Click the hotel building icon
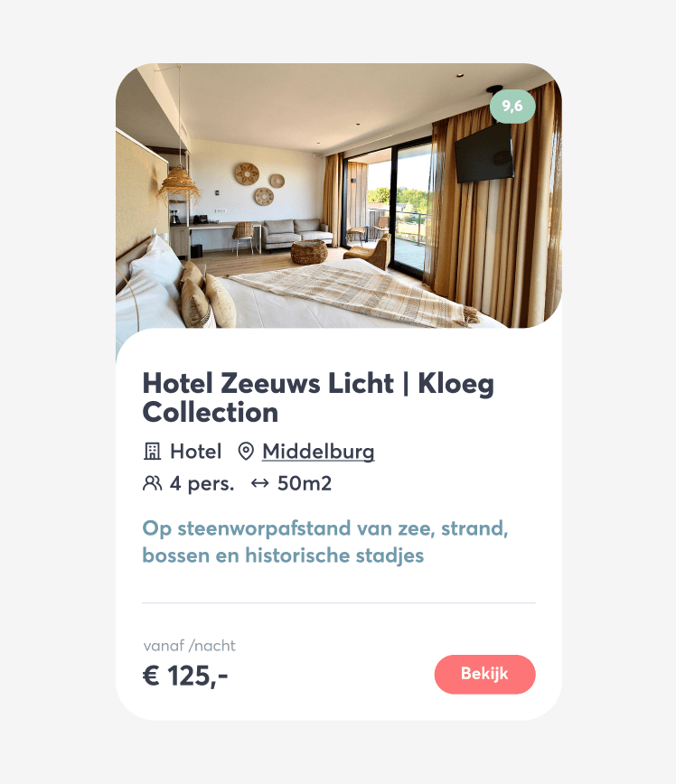Image resolution: width=676 pixels, height=784 pixels. 152,452
